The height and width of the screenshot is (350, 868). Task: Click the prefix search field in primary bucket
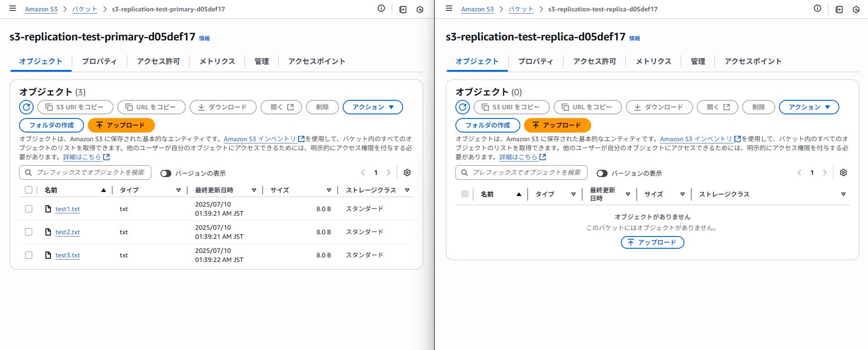point(85,173)
